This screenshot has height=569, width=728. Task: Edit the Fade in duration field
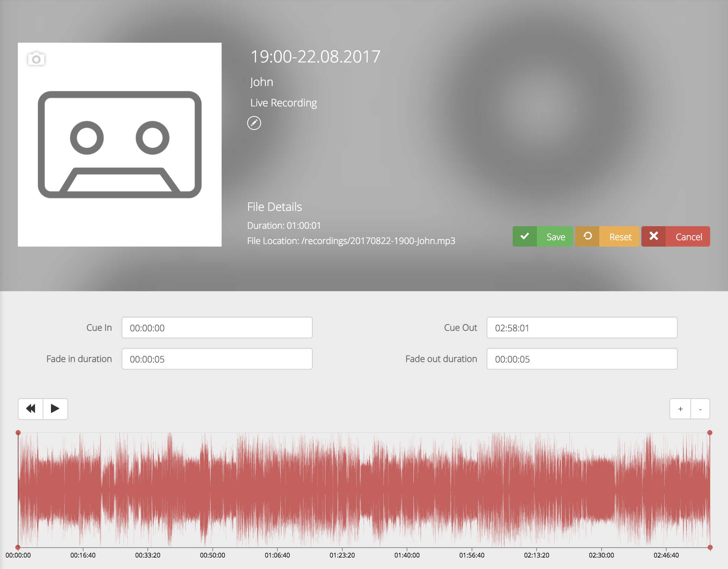pos(219,358)
